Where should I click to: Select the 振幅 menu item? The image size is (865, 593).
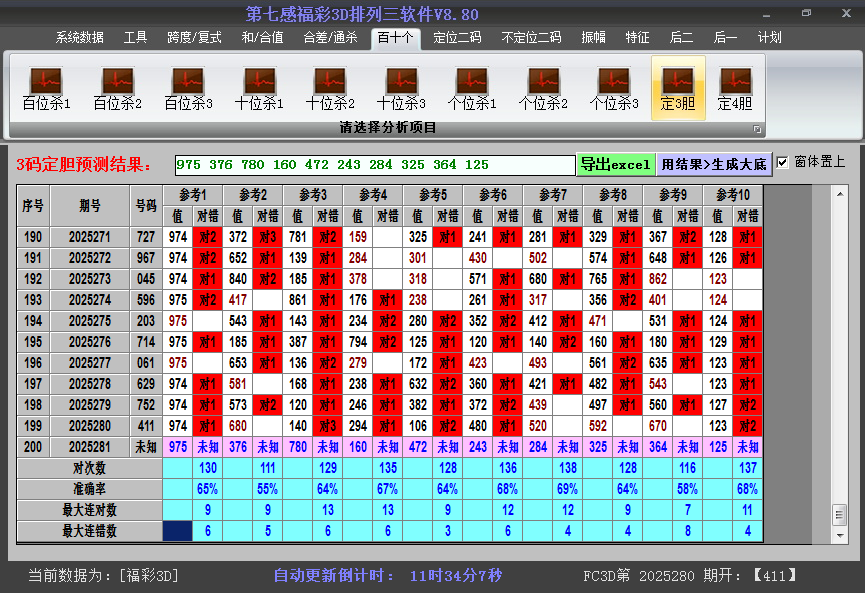pos(589,37)
